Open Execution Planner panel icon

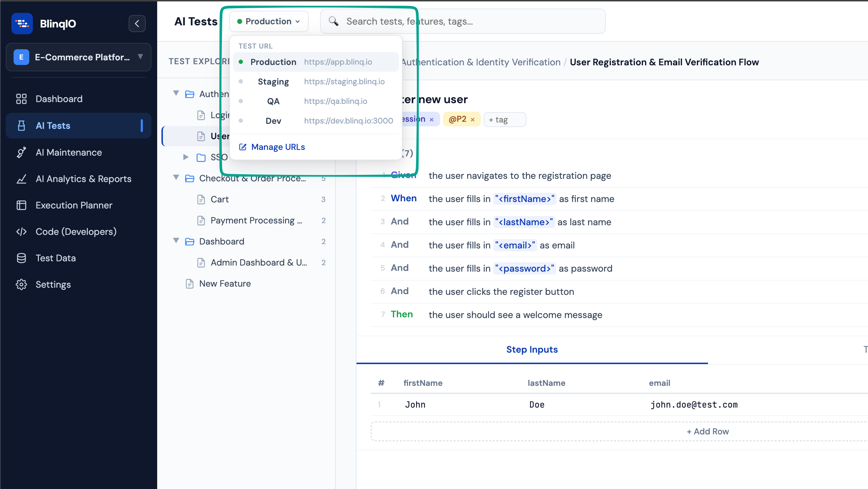tap(21, 205)
